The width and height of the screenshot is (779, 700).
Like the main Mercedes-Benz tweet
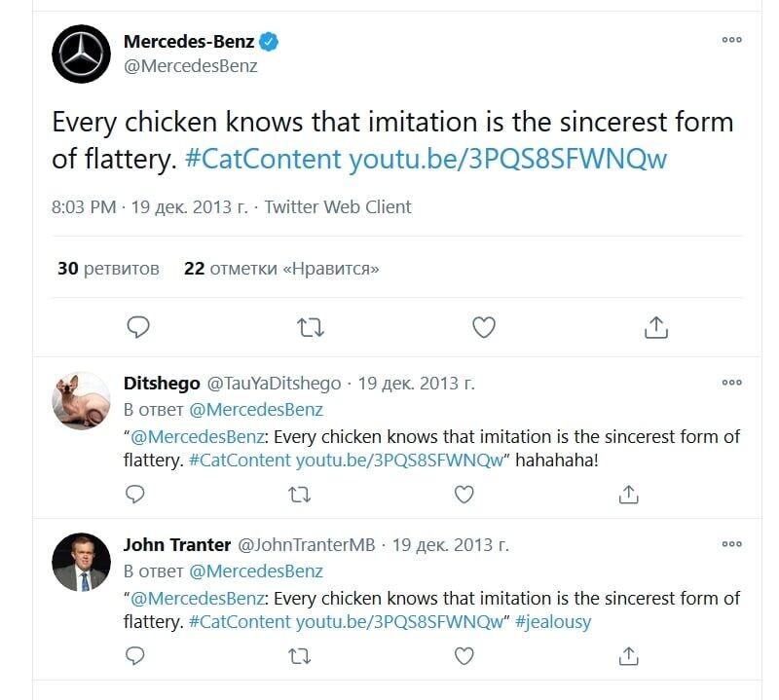484,327
